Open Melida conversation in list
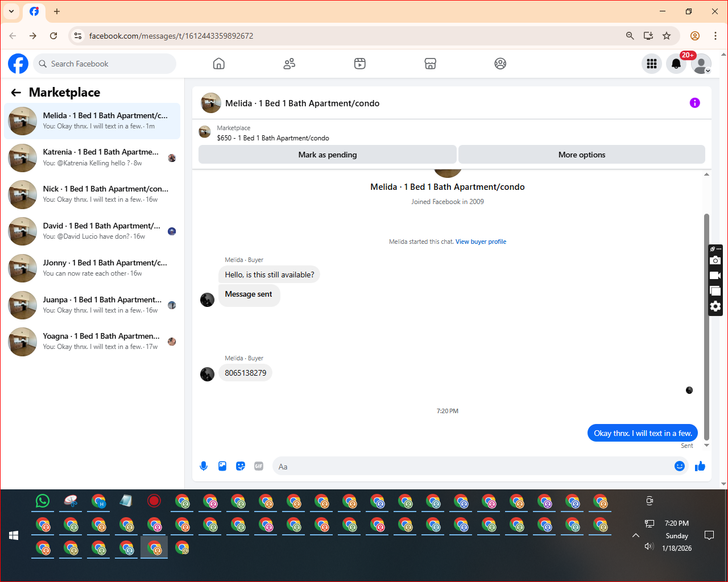Image resolution: width=728 pixels, height=582 pixels. 92,121
